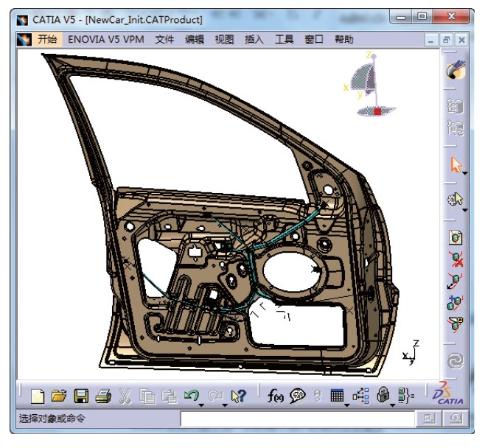485x448 pixels.
Task: Click the command line input field
Action: pos(295,419)
